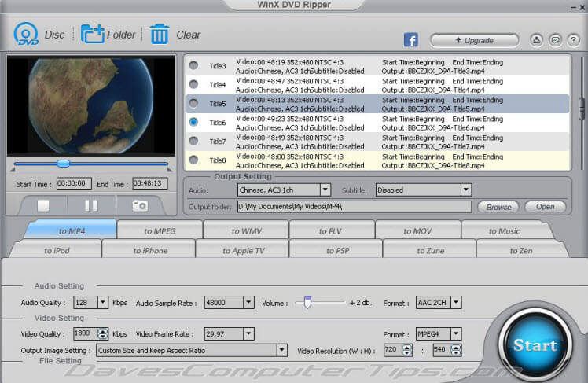Switch to the to Apple TV tab
588x383 pixels.
click(244, 250)
